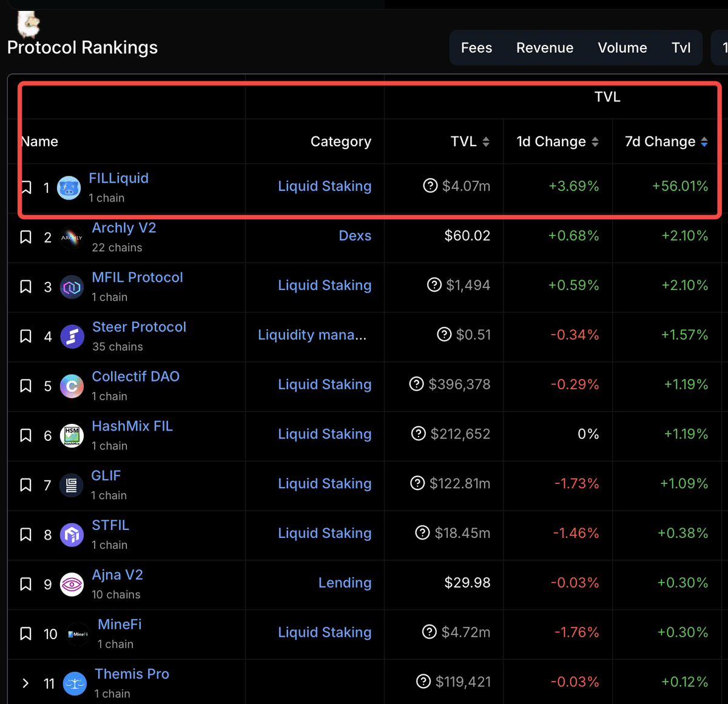This screenshot has height=704, width=728.
Task: Click Steer Protocol logo icon
Action: [x=72, y=337]
